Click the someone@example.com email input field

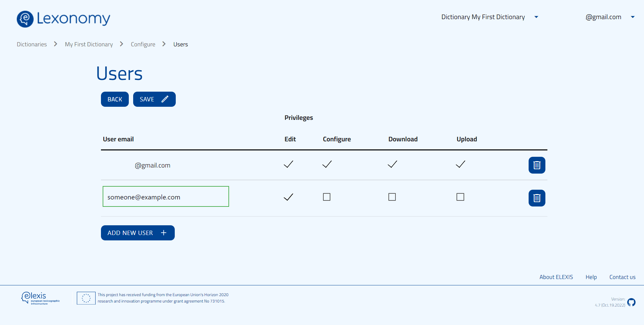point(166,197)
